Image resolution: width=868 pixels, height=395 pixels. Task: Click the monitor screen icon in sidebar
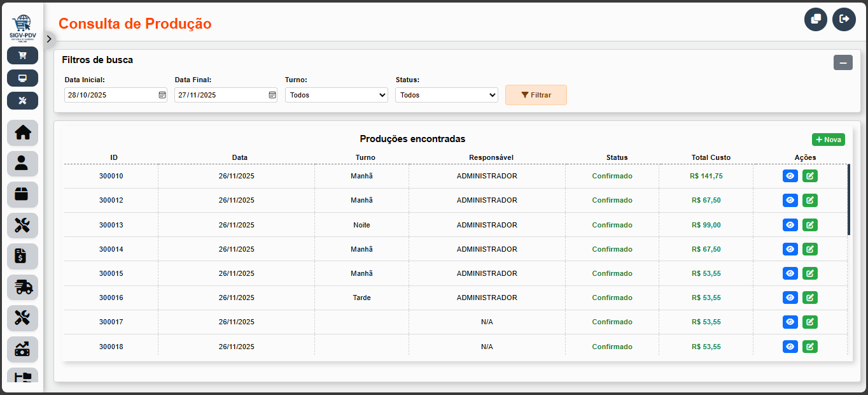click(22, 78)
